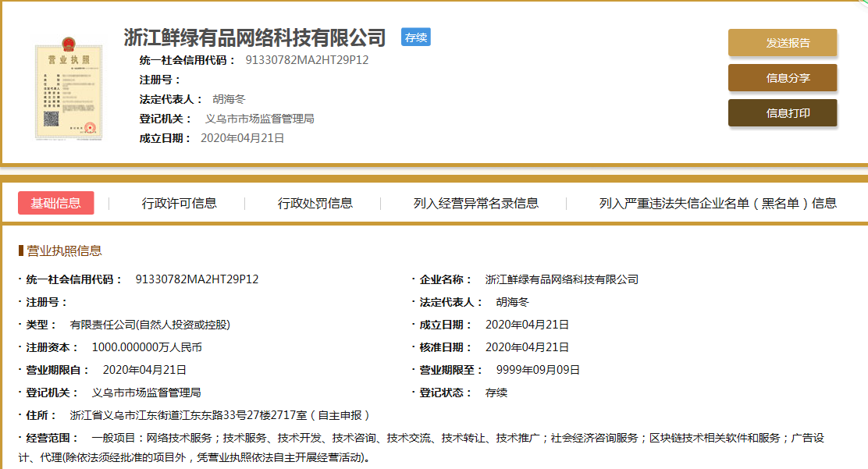868x469 pixels.
Task: Click the 营业执照 title on the license image
Action: pos(68,59)
